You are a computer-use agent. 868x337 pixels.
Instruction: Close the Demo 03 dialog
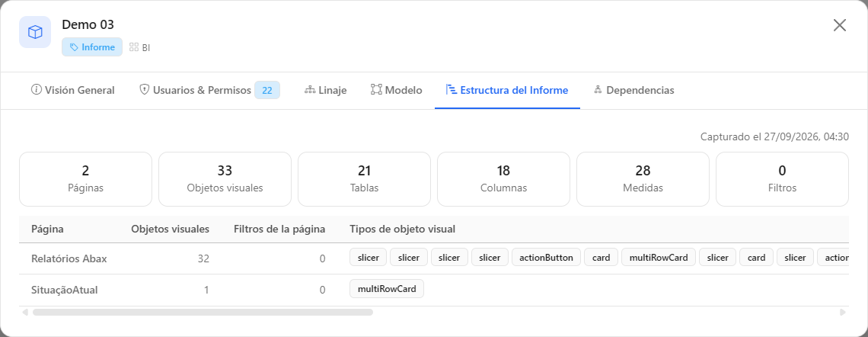click(x=840, y=25)
